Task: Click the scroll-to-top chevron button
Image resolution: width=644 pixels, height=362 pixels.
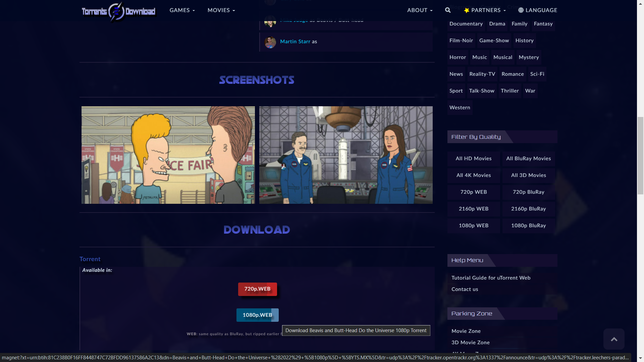Action: (x=614, y=339)
